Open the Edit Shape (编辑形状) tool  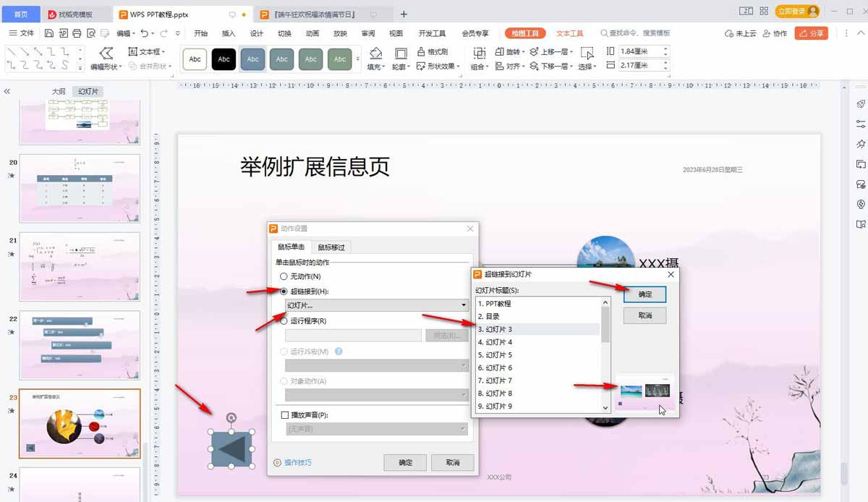[106, 59]
